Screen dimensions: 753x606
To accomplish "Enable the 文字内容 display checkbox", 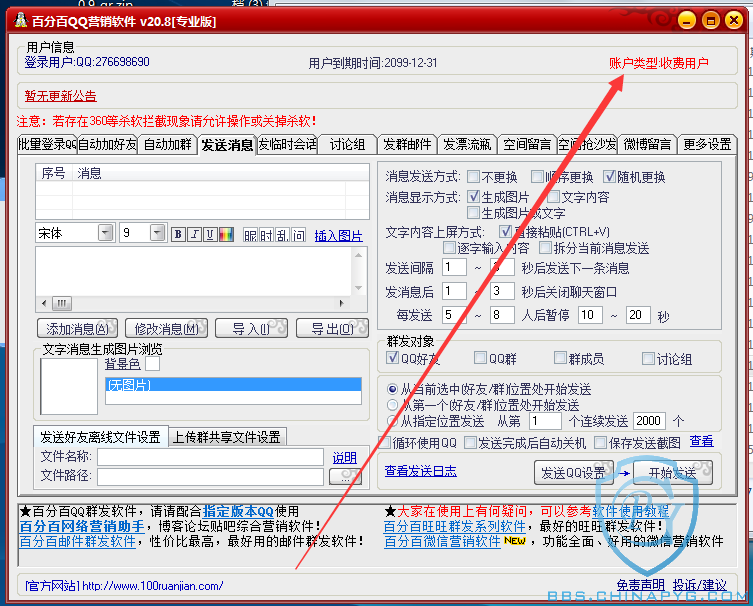I will (553, 196).
